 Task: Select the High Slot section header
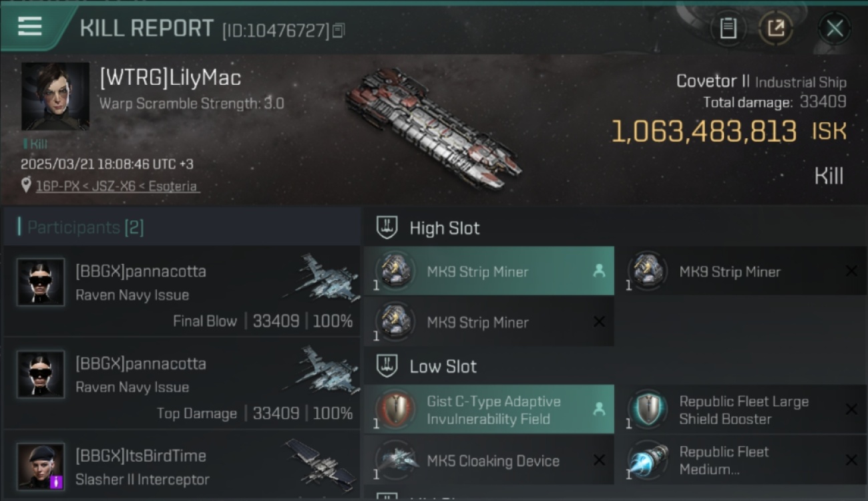[x=445, y=228]
